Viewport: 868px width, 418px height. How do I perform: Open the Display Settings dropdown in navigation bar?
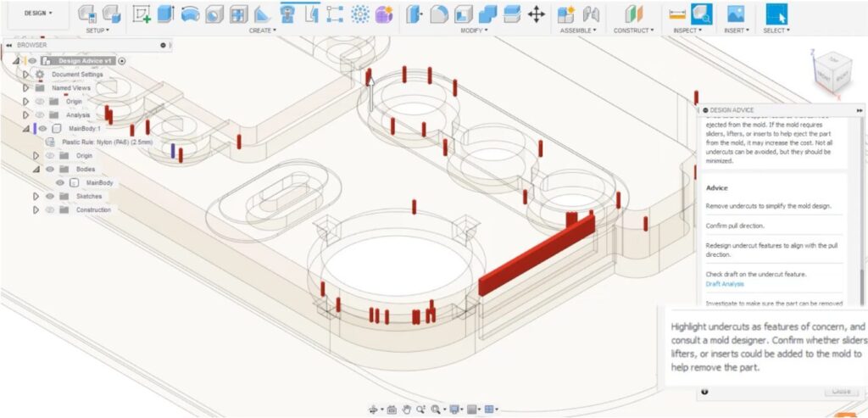pos(457,410)
